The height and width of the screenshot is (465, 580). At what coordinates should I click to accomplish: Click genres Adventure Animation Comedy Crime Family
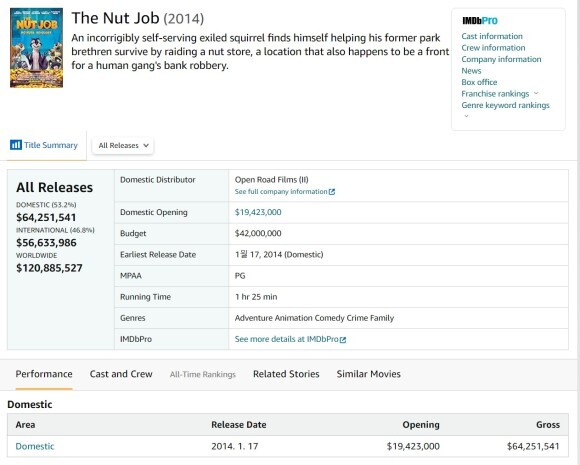(x=314, y=318)
